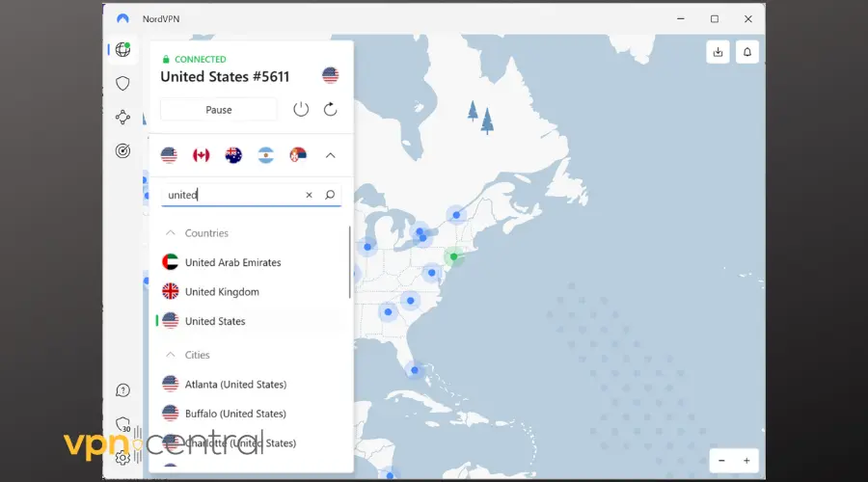Collapse the Cities section
This screenshot has height=482, width=868.
coord(171,355)
